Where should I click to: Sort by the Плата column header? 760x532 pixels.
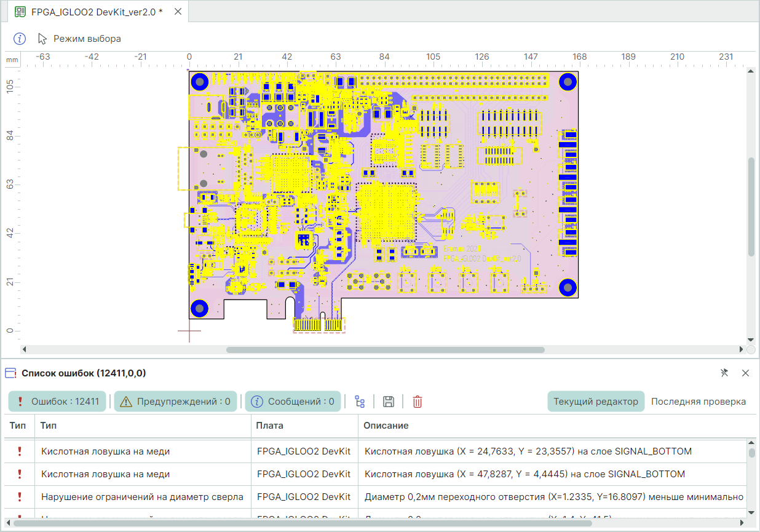(270, 426)
